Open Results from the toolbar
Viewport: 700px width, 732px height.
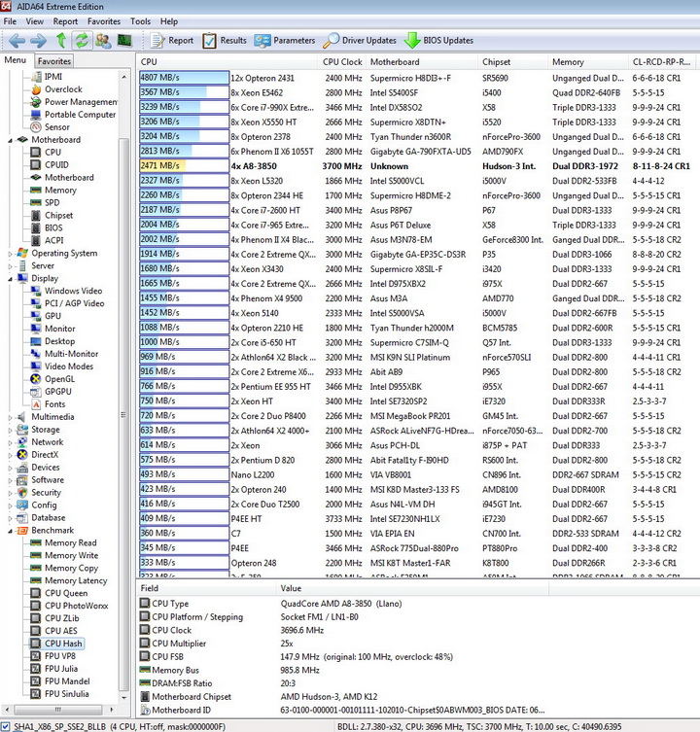[225, 41]
